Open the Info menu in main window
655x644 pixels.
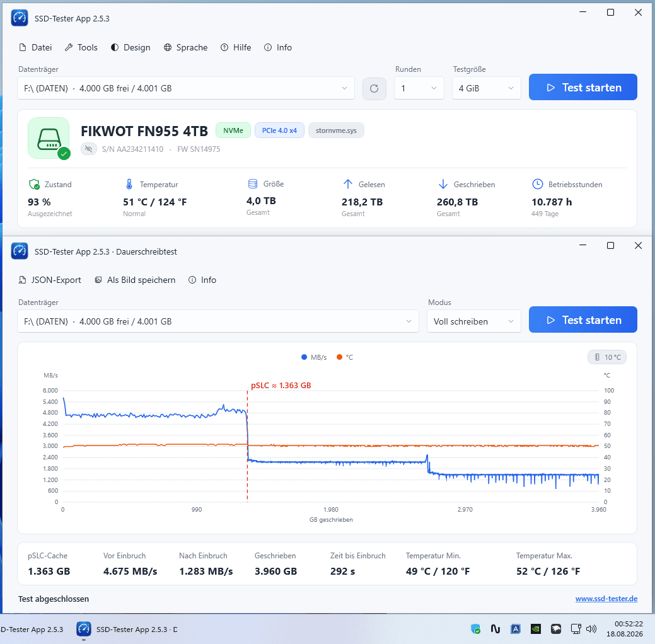278,48
